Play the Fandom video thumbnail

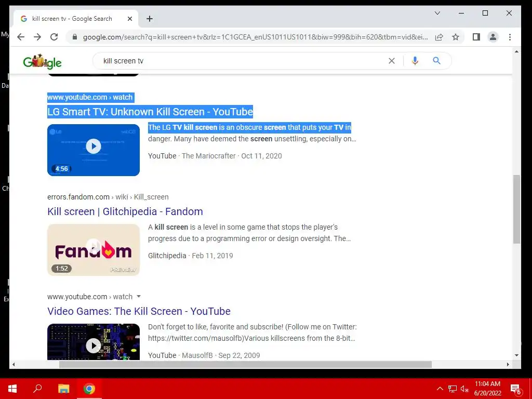coord(94,250)
